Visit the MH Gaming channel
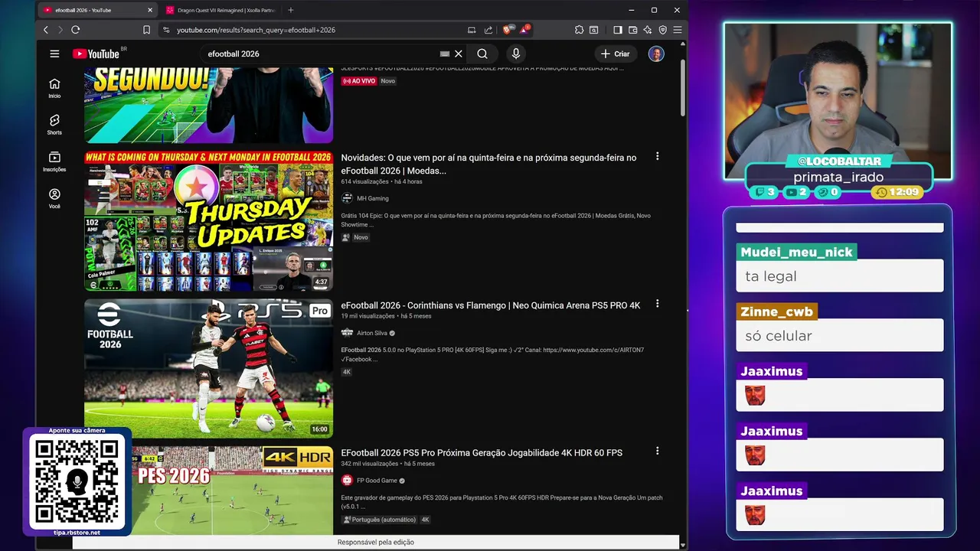 (x=373, y=198)
